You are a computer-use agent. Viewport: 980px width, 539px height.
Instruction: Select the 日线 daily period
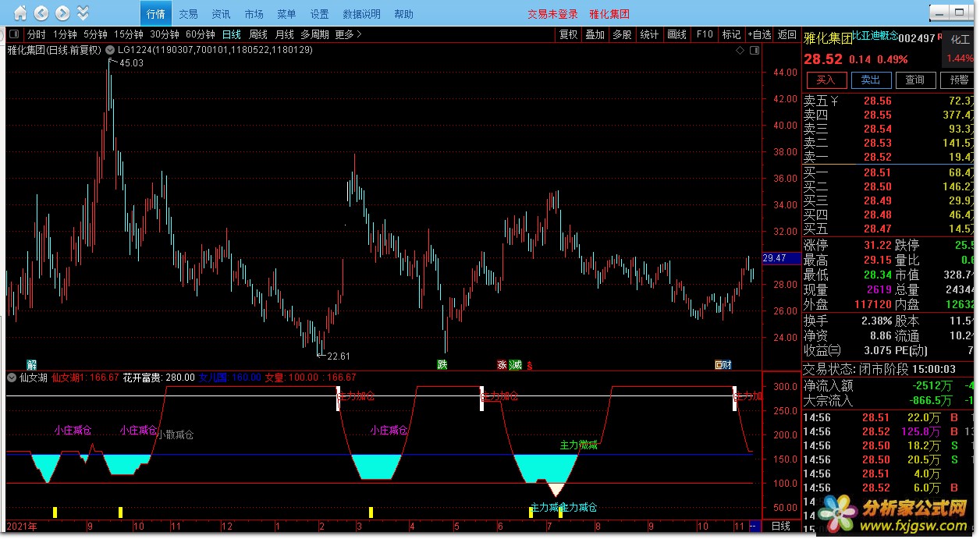point(232,34)
